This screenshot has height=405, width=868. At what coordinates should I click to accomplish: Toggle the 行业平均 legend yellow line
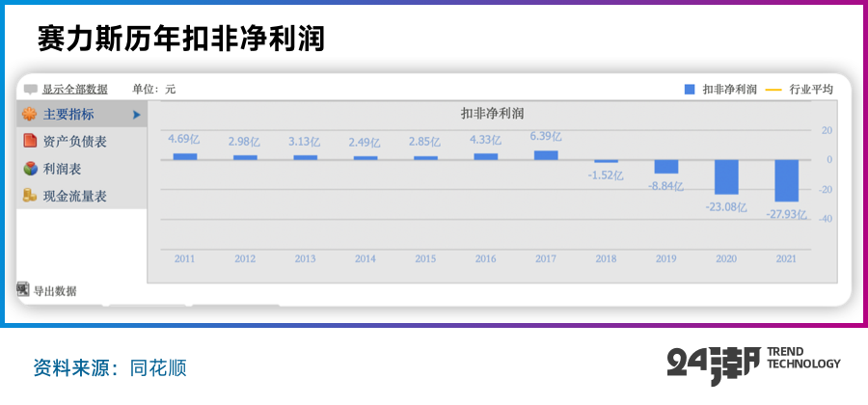coord(773,89)
